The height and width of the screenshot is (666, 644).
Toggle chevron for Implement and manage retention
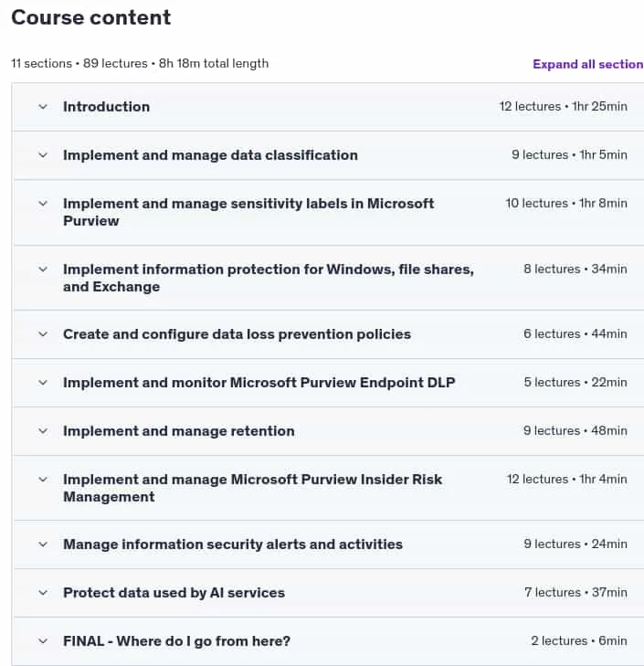[x=43, y=431]
